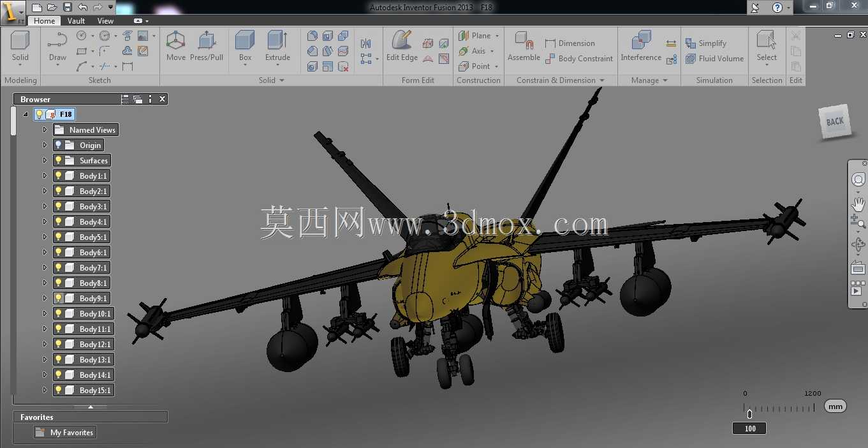Click the Open file icon
The width and height of the screenshot is (868, 448).
[x=52, y=7]
